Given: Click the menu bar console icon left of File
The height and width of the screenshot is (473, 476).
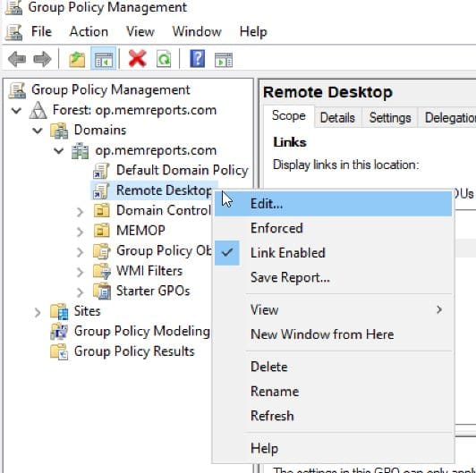Looking at the screenshot, I should coord(14,32).
